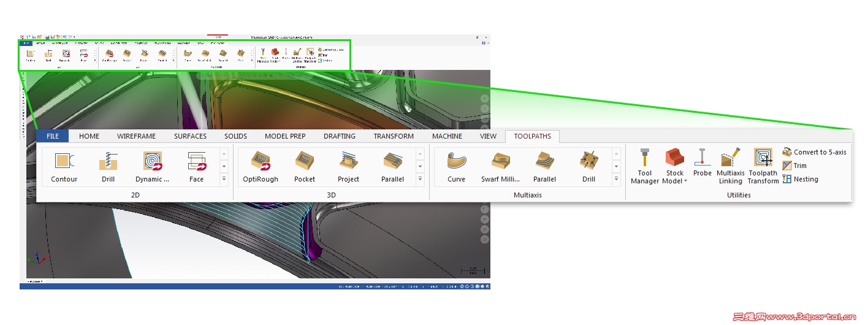
Task: Start an OptiRough toolpath in enlarged ribbon
Action: tap(261, 167)
